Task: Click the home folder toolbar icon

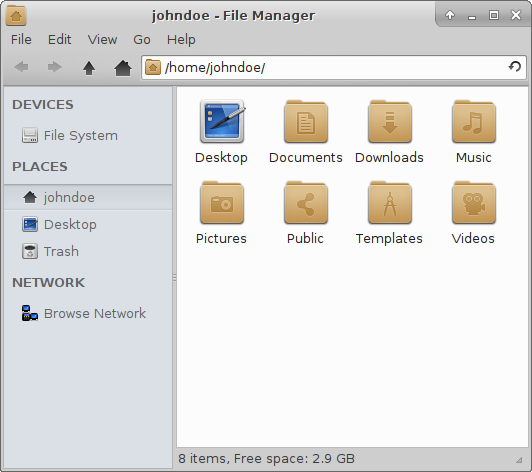Action: tap(122, 68)
